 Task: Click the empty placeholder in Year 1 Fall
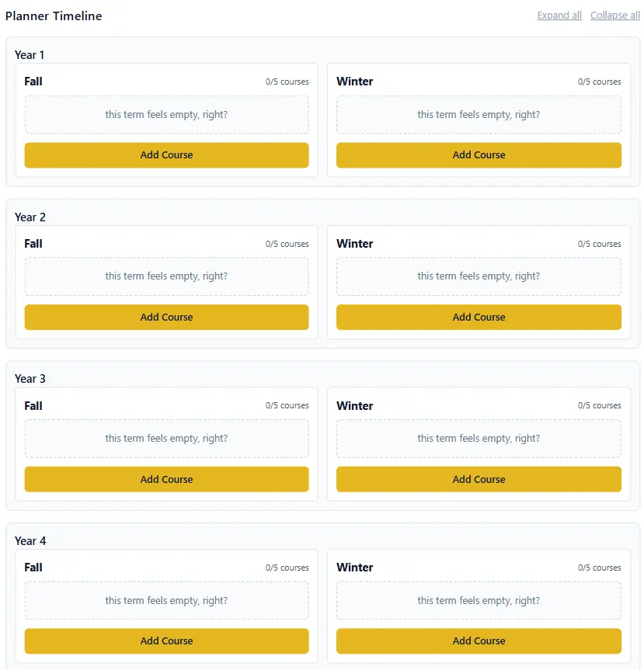[166, 115]
